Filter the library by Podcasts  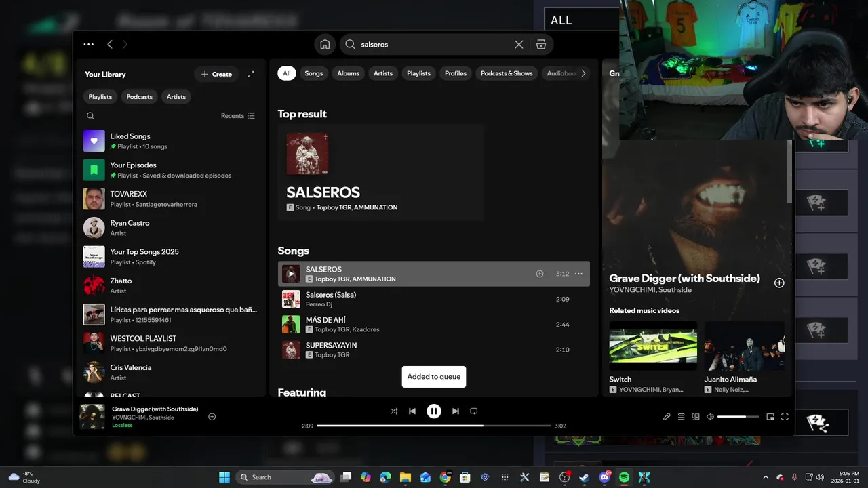point(140,97)
